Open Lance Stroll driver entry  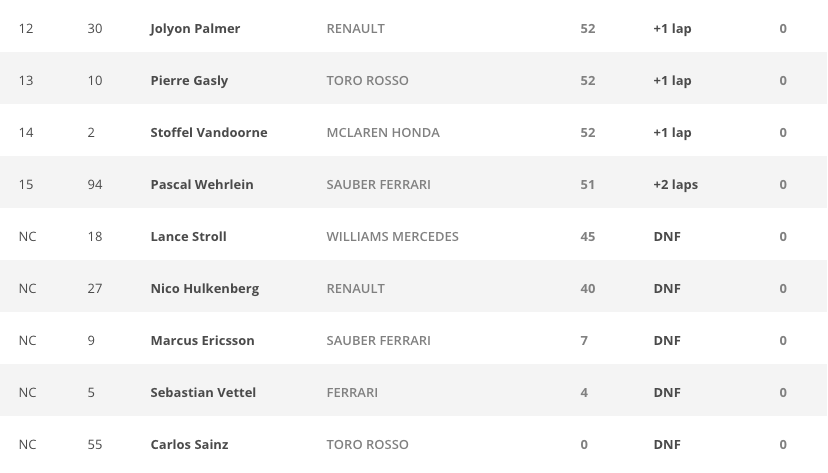[188, 237]
